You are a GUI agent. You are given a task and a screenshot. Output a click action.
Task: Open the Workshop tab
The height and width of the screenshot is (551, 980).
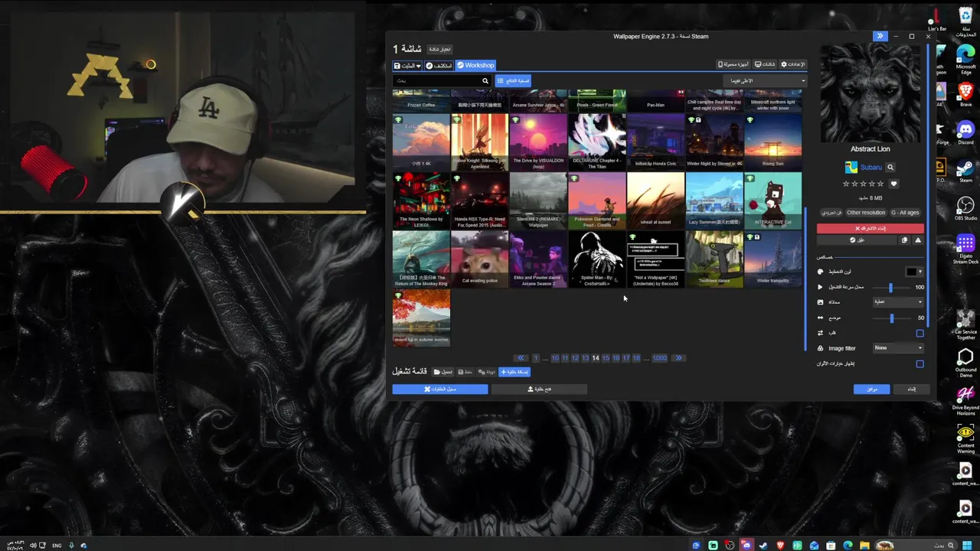[476, 65]
